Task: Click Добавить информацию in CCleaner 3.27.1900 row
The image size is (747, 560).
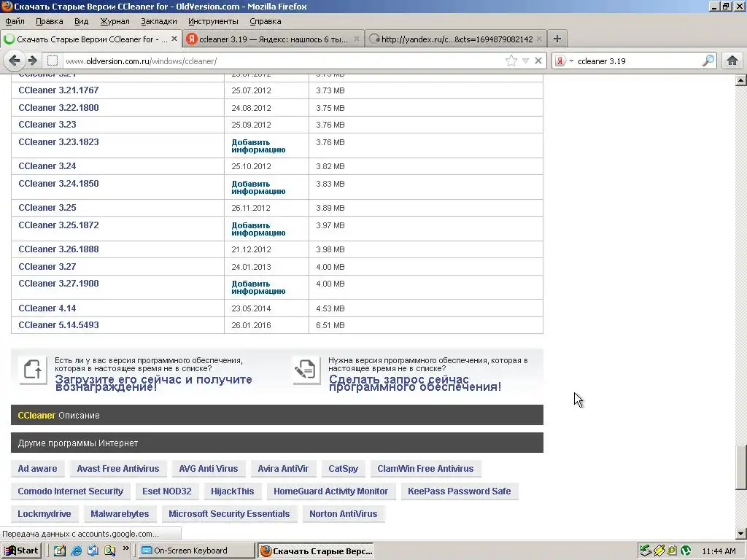Action: pos(258,287)
